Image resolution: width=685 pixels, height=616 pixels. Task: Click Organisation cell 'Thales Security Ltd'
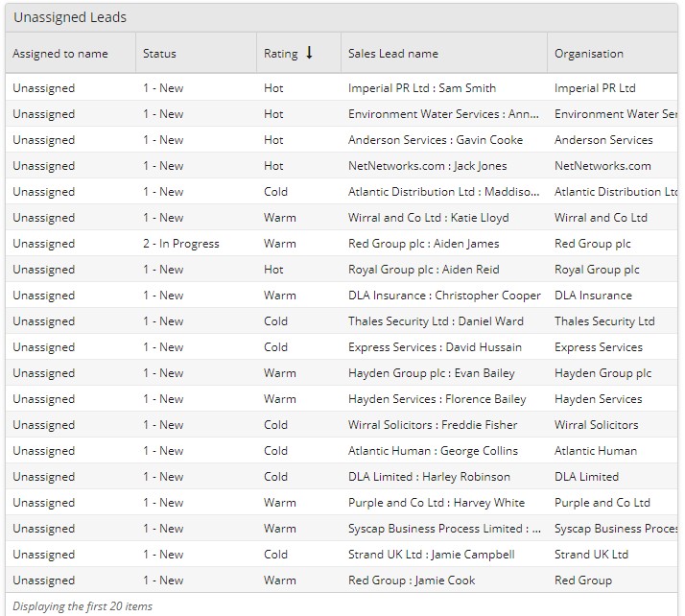[x=604, y=321]
